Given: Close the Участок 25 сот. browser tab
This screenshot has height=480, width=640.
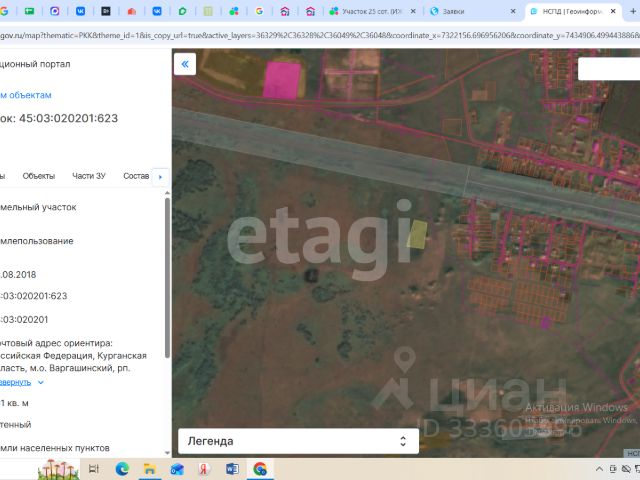Looking at the screenshot, I should [413, 11].
